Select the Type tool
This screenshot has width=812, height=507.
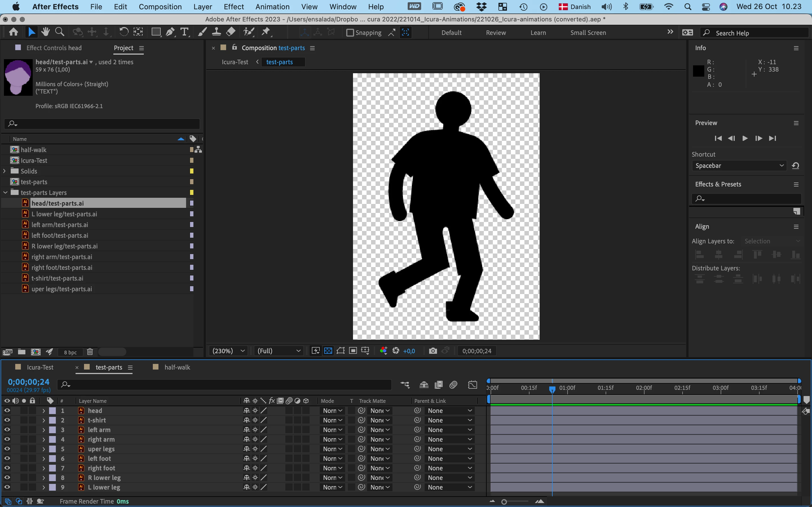184,32
